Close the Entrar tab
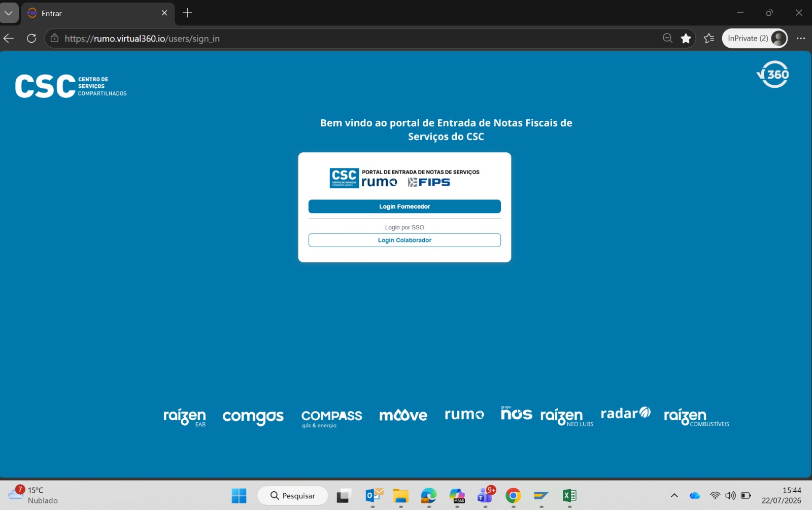 coord(164,13)
